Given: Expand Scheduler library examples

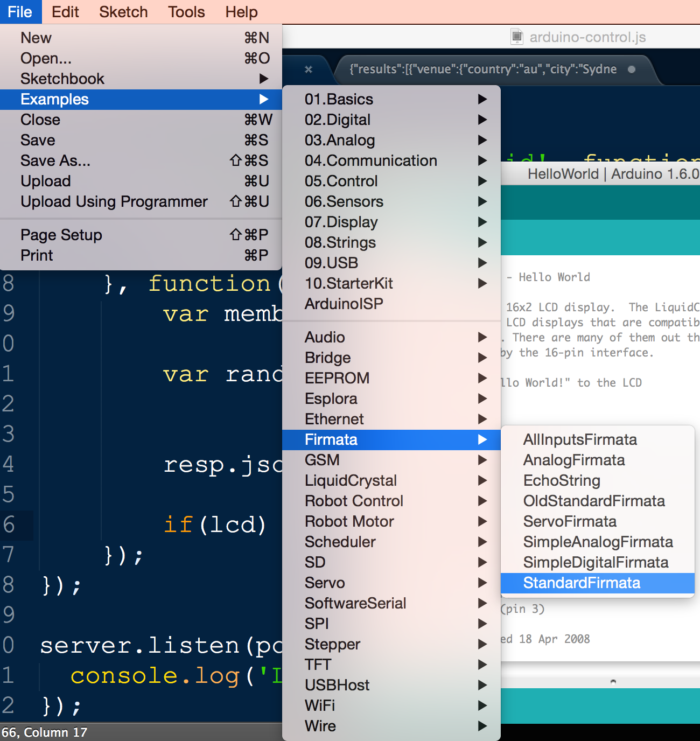Looking at the screenshot, I should tap(391, 542).
